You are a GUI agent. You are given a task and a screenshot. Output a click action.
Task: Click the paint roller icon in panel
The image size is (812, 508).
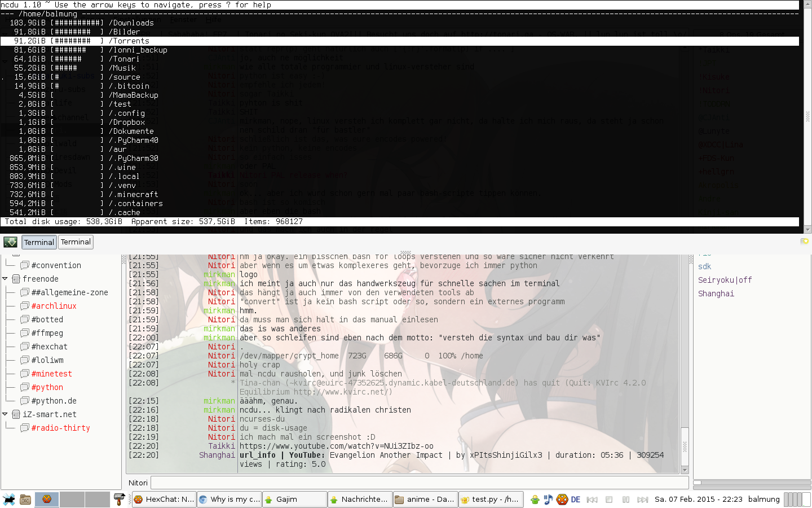119,500
